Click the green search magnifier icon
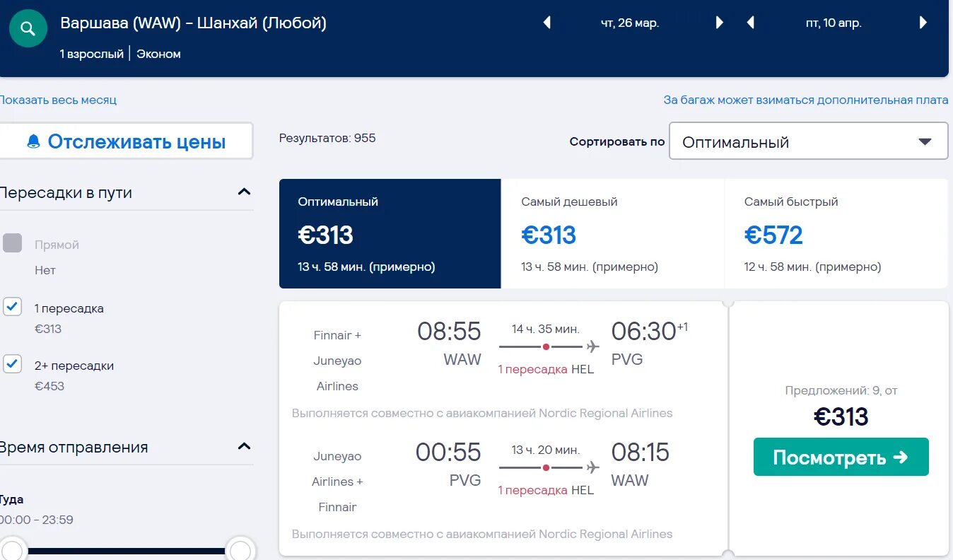953x560 pixels. pos(28,29)
